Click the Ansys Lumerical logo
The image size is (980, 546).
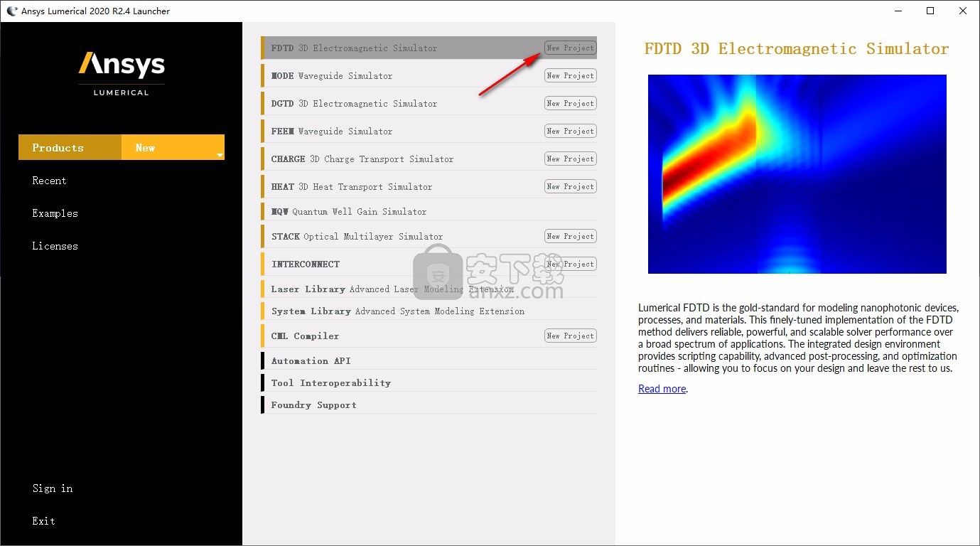pos(122,73)
